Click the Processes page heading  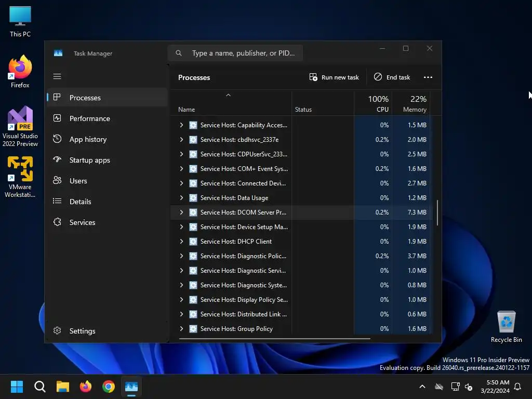[x=194, y=78]
